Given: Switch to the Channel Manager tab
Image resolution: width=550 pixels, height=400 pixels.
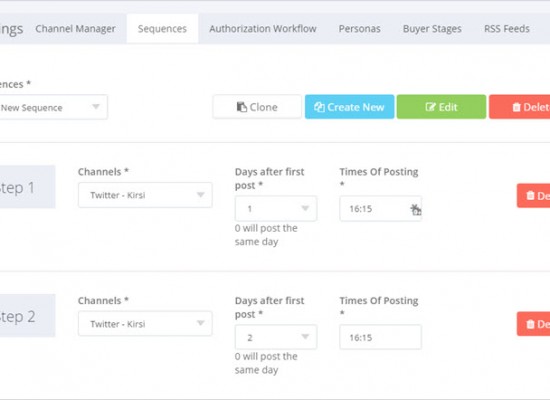Looking at the screenshot, I should (75, 29).
